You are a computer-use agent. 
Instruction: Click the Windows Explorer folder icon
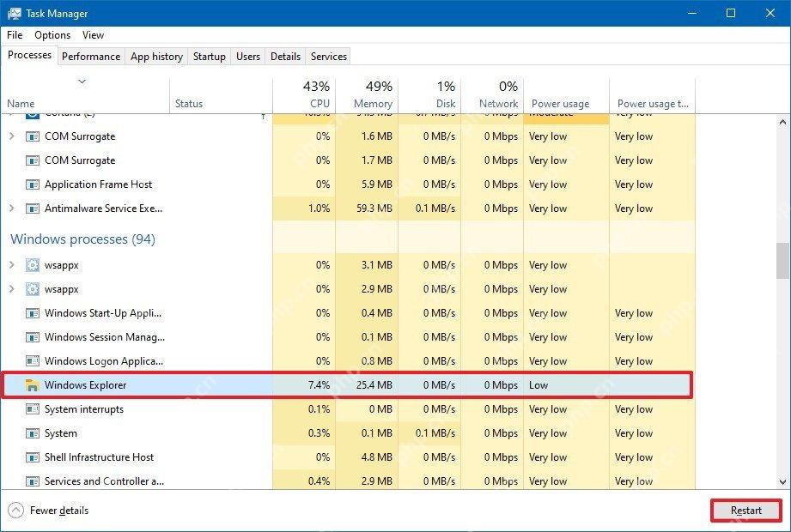tap(33, 385)
